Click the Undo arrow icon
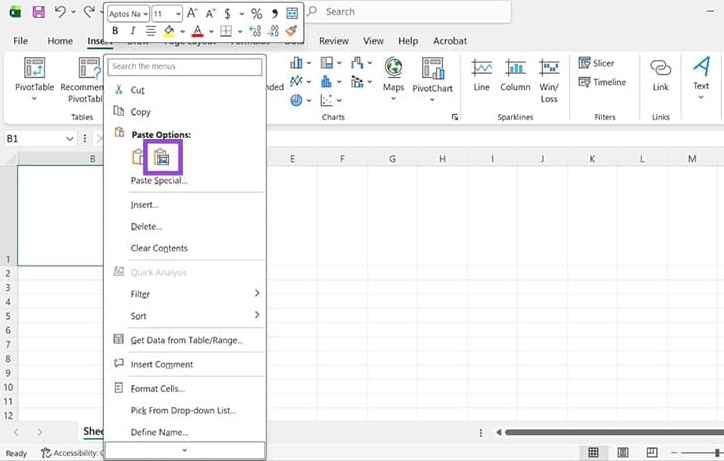This screenshot has height=461, width=724. (60, 12)
